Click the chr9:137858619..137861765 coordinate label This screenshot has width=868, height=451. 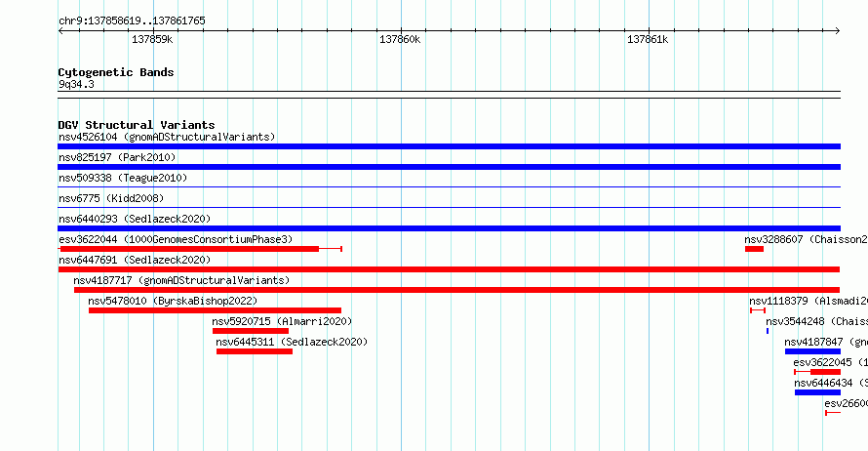(132, 20)
